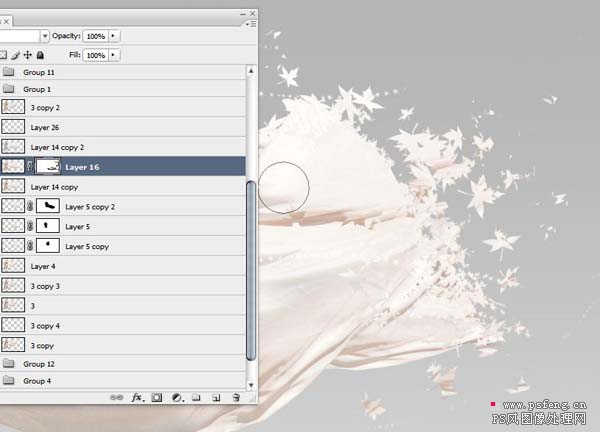
Task: Collapse the Layers panel minimize button
Action: click(243, 14)
